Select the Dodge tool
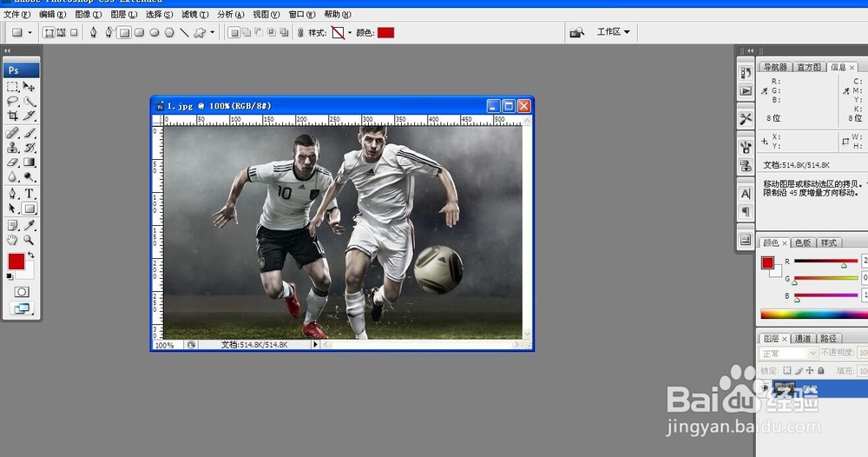This screenshot has height=457, width=868. pos(29,176)
